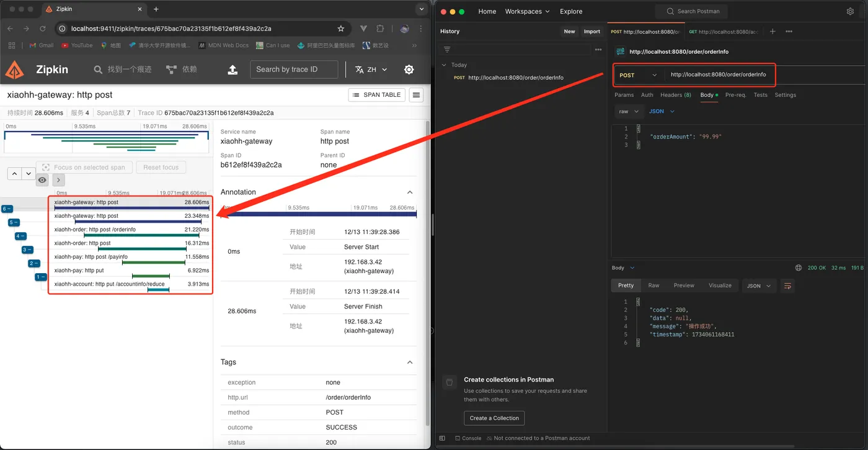Toggle the response word wrap icon
Image resolution: width=868 pixels, height=450 pixels.
(x=787, y=286)
